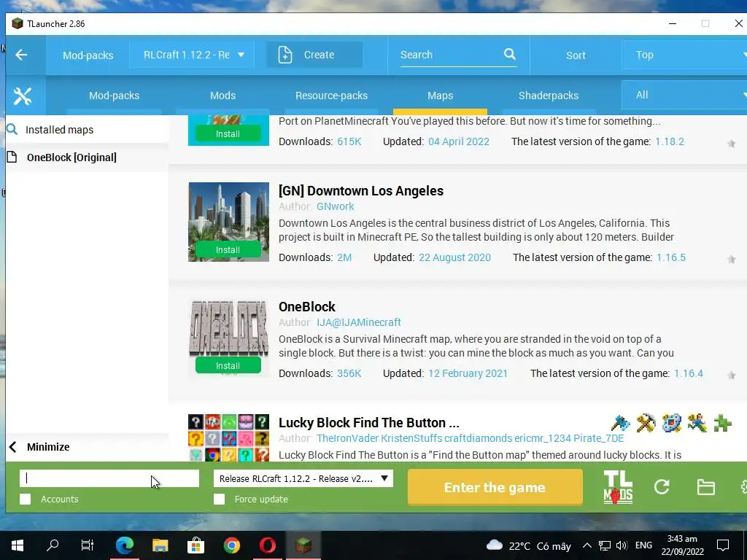Open the Shaderpacks tab
This screenshot has height=560, width=747.
pos(549,96)
